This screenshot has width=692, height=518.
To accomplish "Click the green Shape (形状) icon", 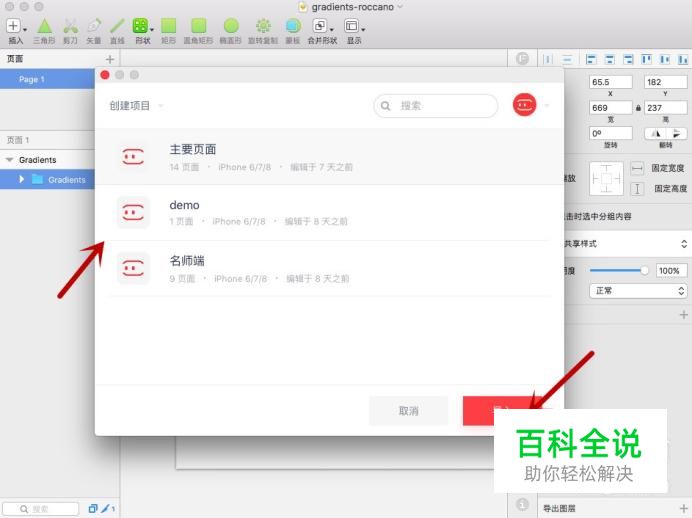I will 140,26.
